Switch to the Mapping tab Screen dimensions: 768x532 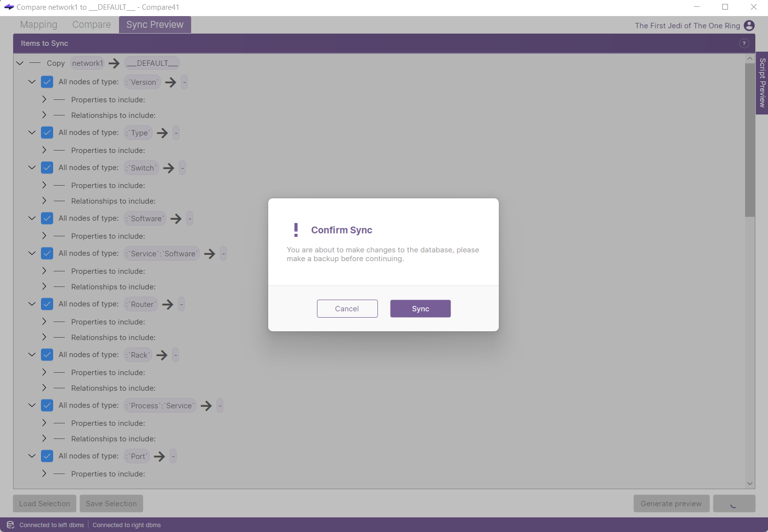click(x=39, y=24)
